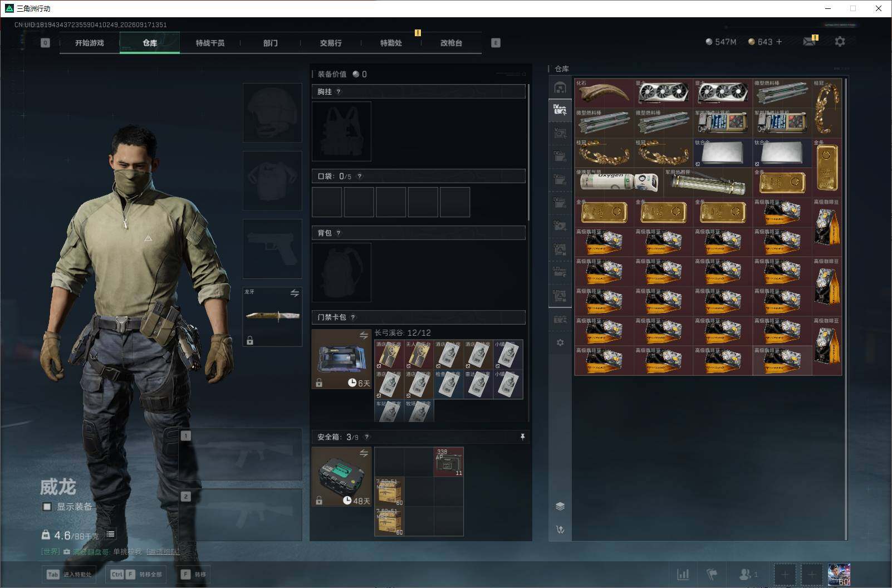Viewport: 892px width, 588px height.
Task: Swap the access card case
Action: click(x=364, y=335)
